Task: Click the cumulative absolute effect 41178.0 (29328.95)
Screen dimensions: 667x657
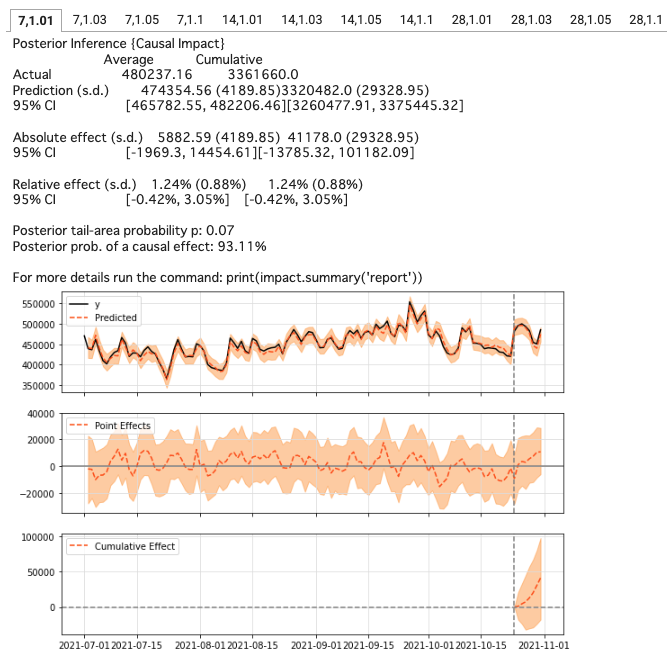Action: tap(353, 137)
